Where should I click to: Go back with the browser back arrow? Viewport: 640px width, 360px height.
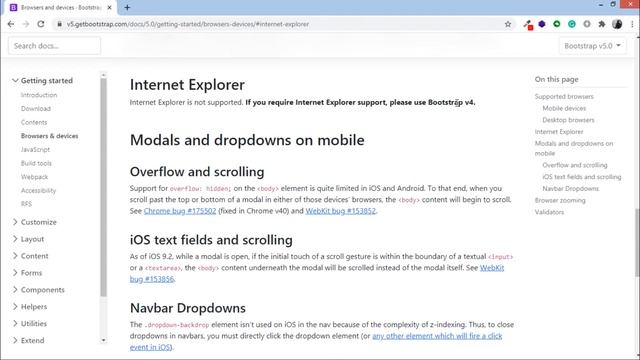(x=11, y=24)
